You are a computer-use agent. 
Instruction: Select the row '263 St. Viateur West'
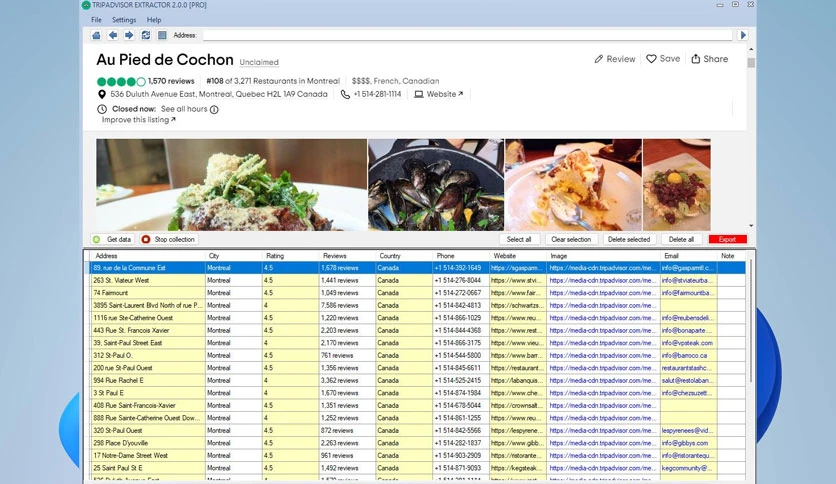(x=417, y=280)
